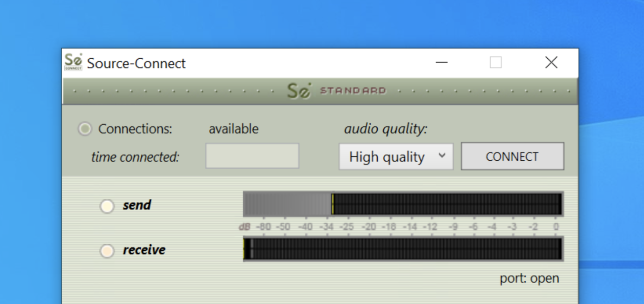Click the 'audio quality:' label
The image size is (644, 304).
(x=385, y=129)
